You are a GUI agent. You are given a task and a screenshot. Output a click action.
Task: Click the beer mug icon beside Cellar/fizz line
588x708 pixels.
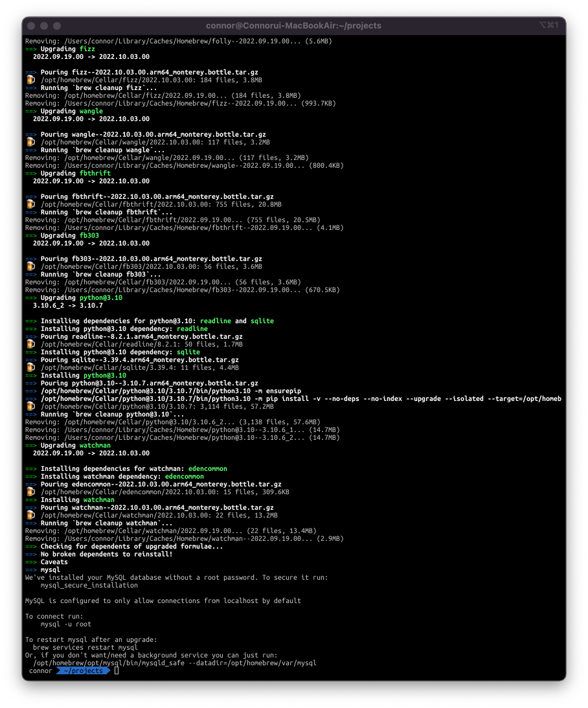pos(30,80)
